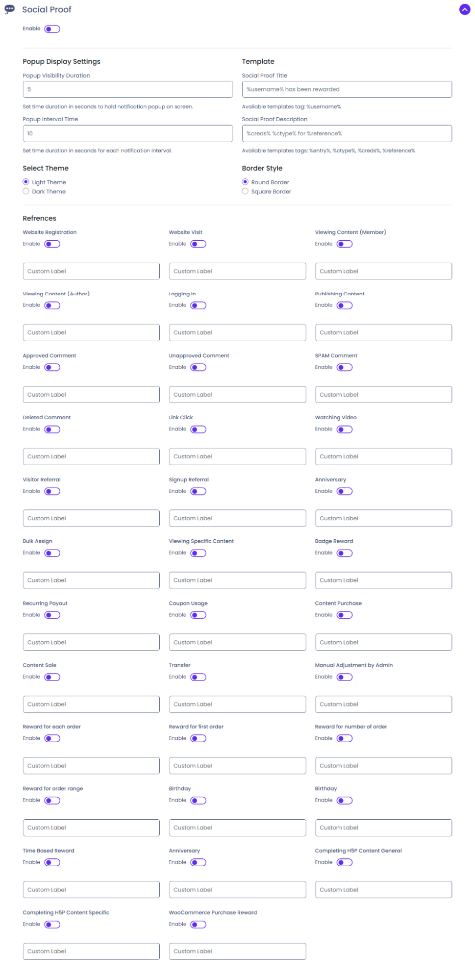This screenshot has width=475, height=980.
Task: Select Round Border radio option
Action: click(x=245, y=182)
